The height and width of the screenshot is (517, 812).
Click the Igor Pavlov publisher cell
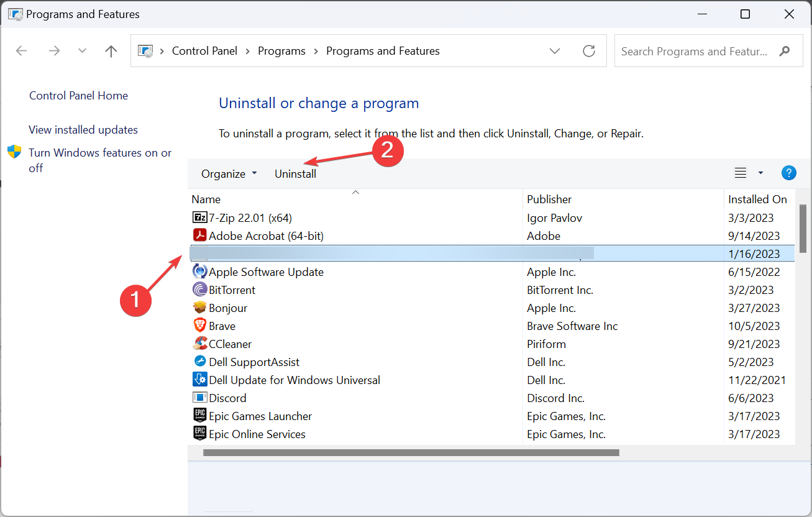pyautogui.click(x=554, y=217)
